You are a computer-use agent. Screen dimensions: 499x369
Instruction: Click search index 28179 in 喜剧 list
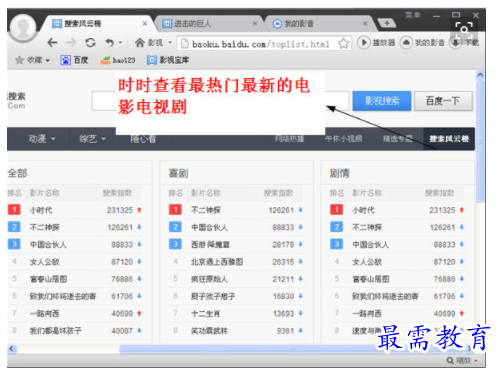point(283,245)
